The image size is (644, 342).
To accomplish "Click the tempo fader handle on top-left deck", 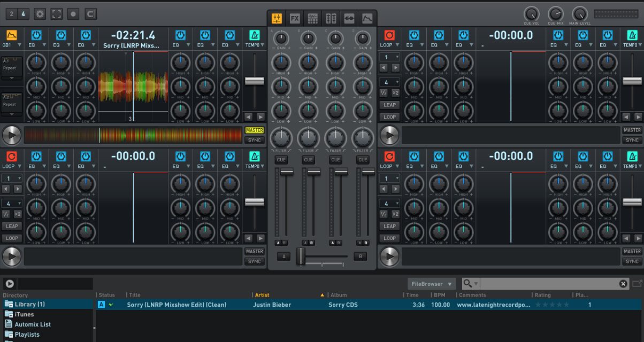I will click(x=255, y=81).
